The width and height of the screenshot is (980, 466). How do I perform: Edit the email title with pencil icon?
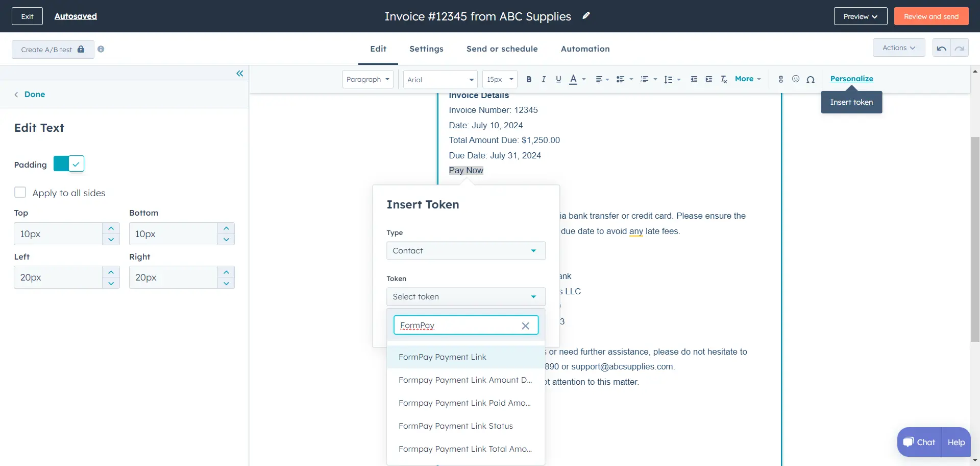(586, 16)
